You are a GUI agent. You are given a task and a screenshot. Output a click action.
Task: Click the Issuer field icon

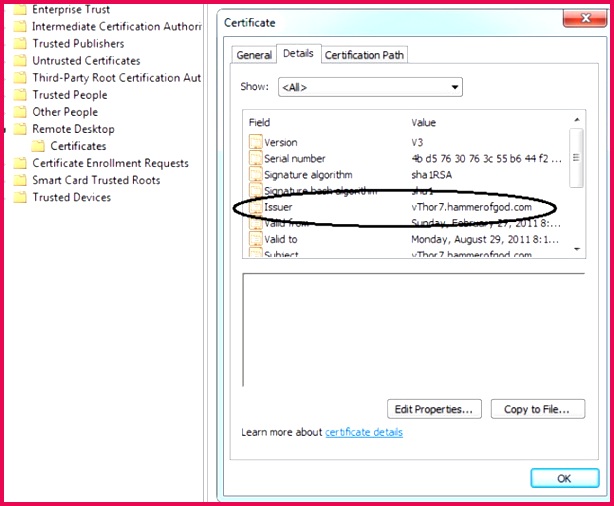256,207
